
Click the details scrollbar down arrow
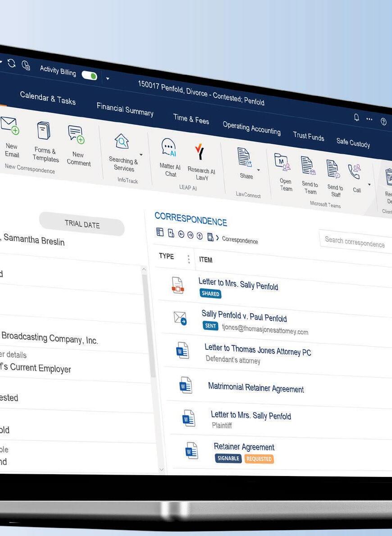[x=162, y=470]
